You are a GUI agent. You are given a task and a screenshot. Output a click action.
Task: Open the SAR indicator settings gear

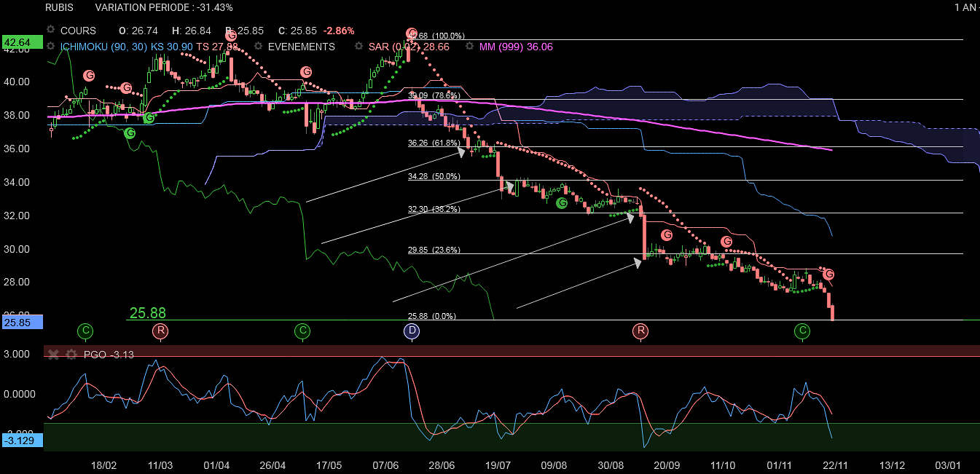pyautogui.click(x=358, y=46)
